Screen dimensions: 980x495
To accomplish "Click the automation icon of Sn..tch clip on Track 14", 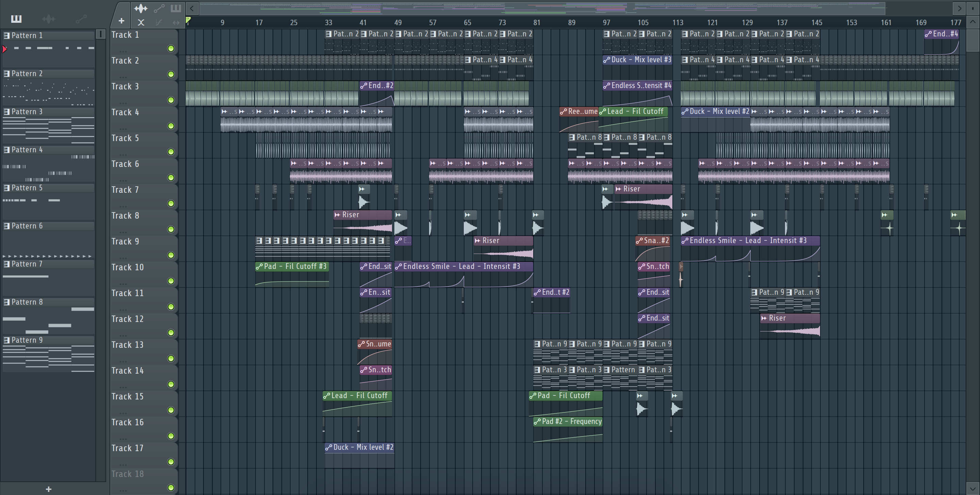I will 364,370.
